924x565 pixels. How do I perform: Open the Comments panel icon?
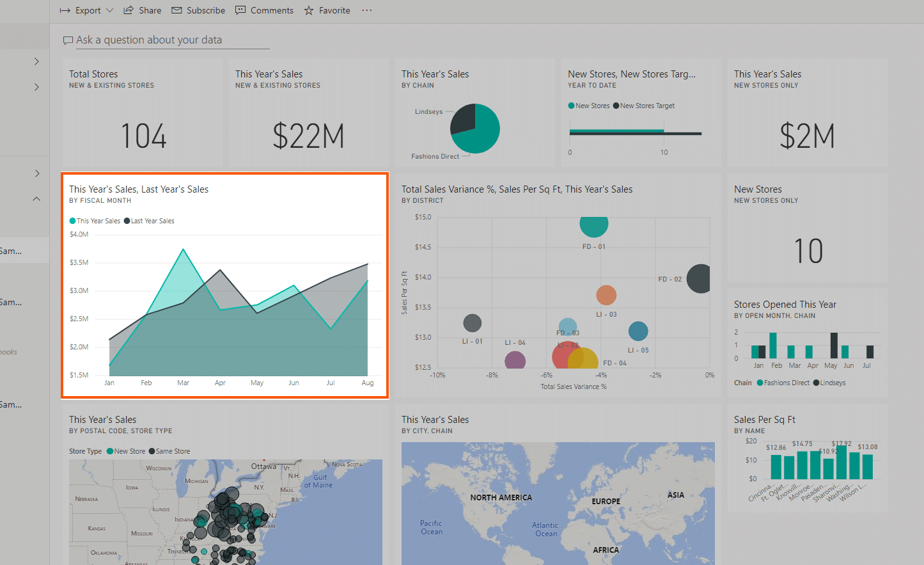[x=240, y=10]
